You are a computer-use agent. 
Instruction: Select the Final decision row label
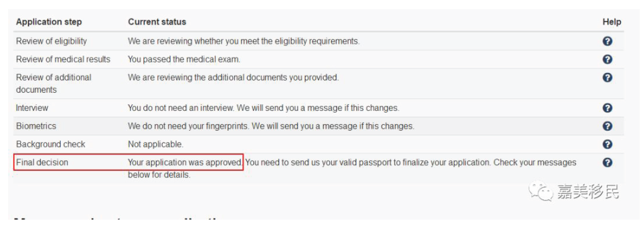click(42, 162)
